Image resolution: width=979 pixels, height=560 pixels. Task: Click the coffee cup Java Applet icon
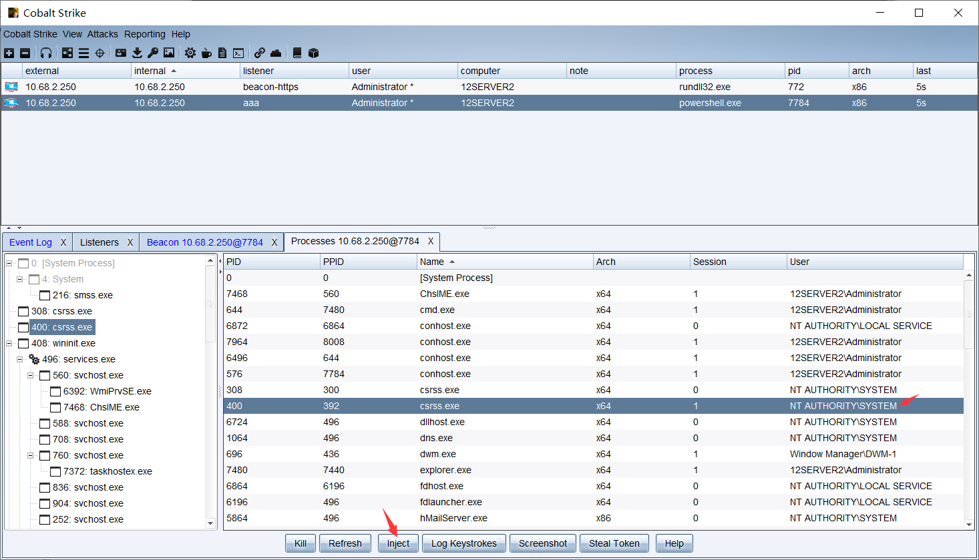(206, 53)
